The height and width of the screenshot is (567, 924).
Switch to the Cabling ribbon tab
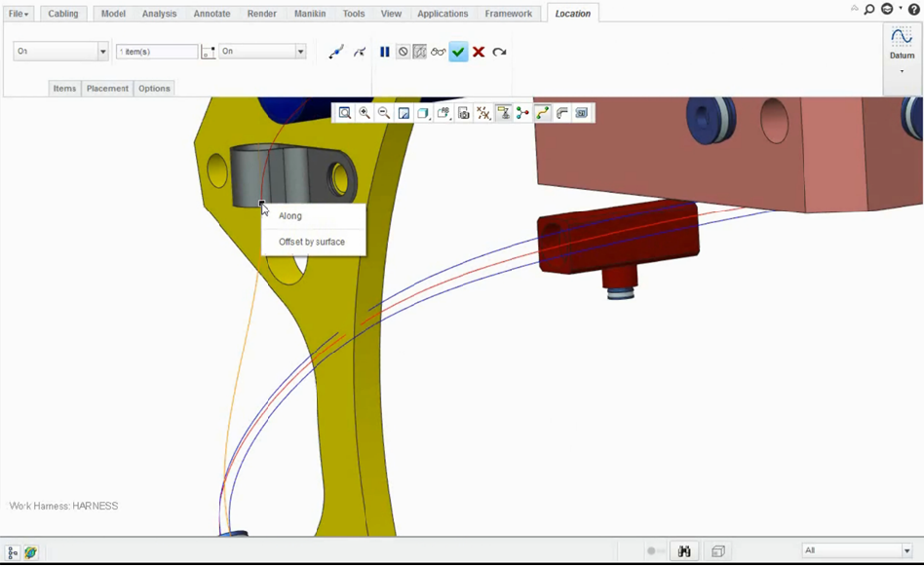click(x=63, y=14)
